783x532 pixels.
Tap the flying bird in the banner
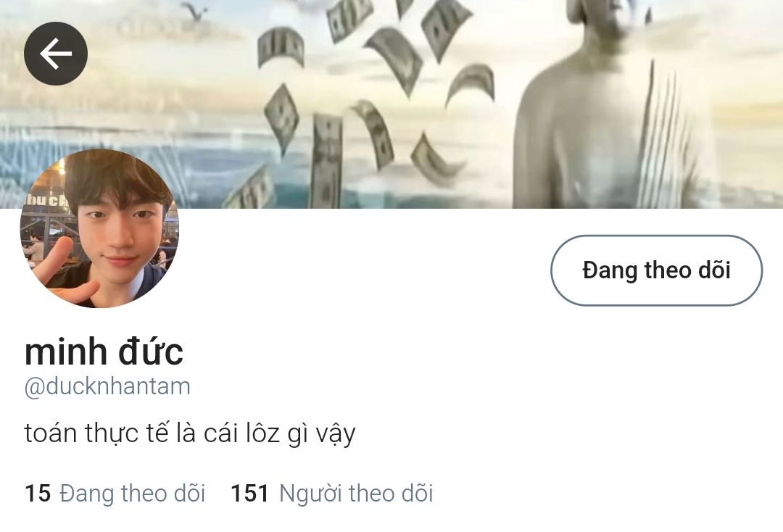195,11
